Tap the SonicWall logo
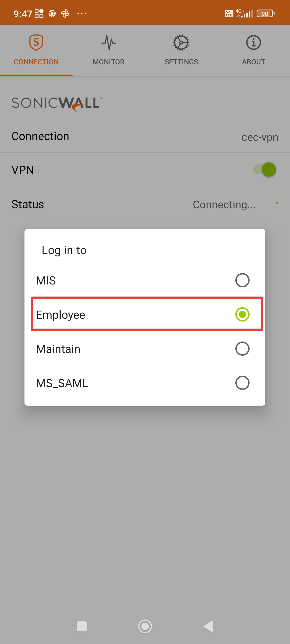 pos(57,104)
